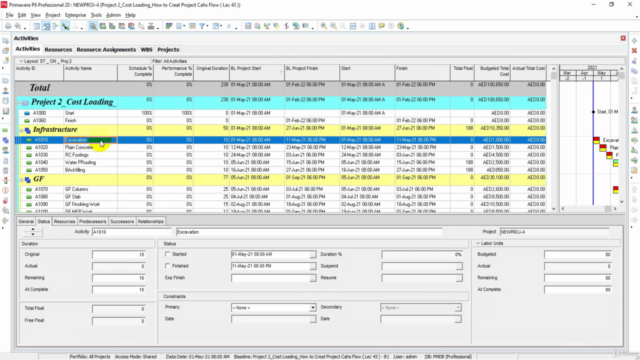Open the Finished date picker button
Viewport: 640px width, 360px height.
[x=313, y=266]
